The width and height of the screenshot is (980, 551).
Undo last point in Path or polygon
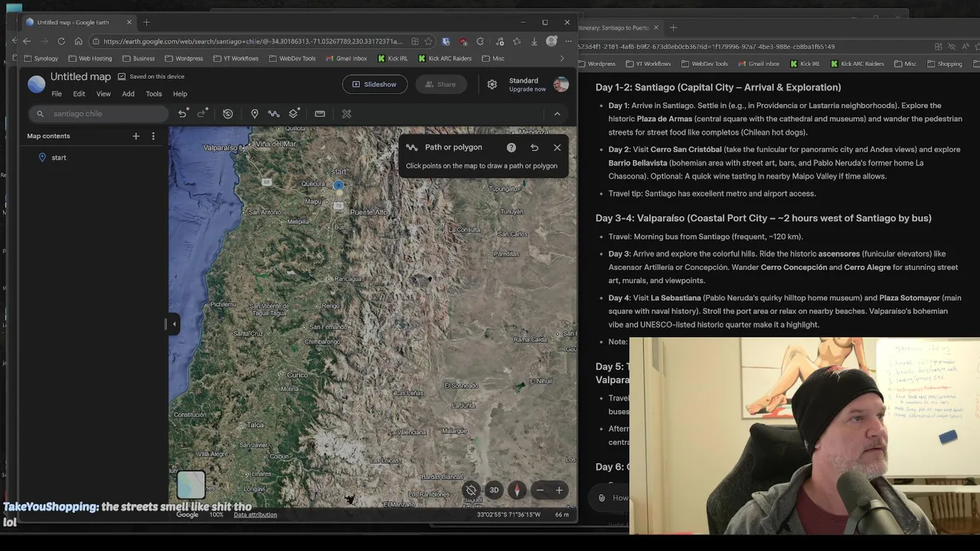(534, 148)
